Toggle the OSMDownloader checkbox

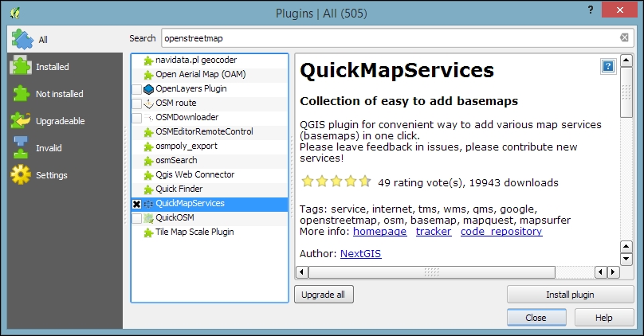[x=137, y=118]
